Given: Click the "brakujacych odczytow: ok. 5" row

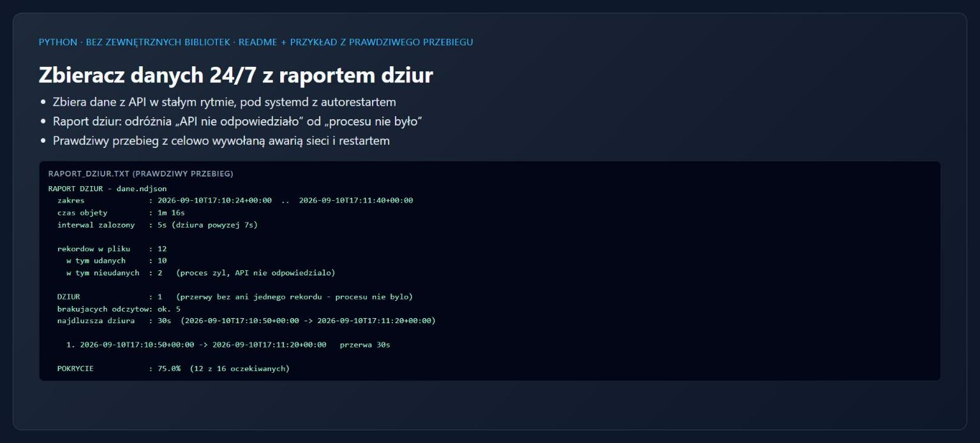Looking at the screenshot, I should click(119, 309).
